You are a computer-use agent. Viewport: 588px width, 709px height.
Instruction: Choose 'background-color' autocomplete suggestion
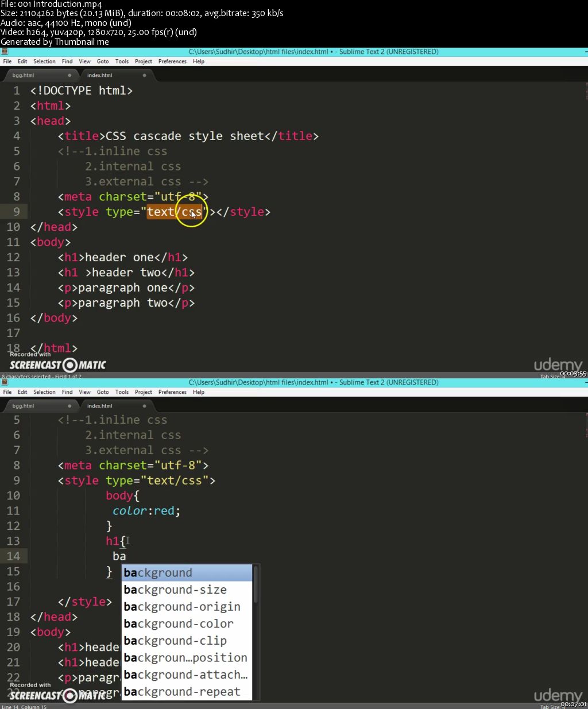point(187,623)
